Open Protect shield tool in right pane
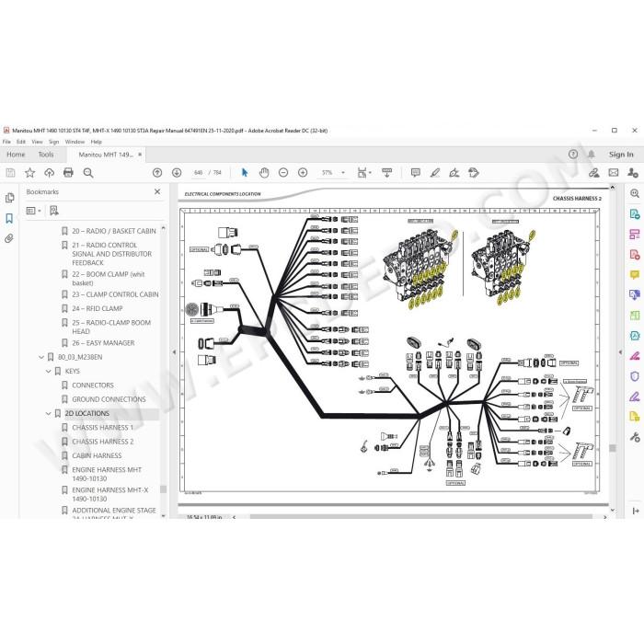 click(635, 376)
